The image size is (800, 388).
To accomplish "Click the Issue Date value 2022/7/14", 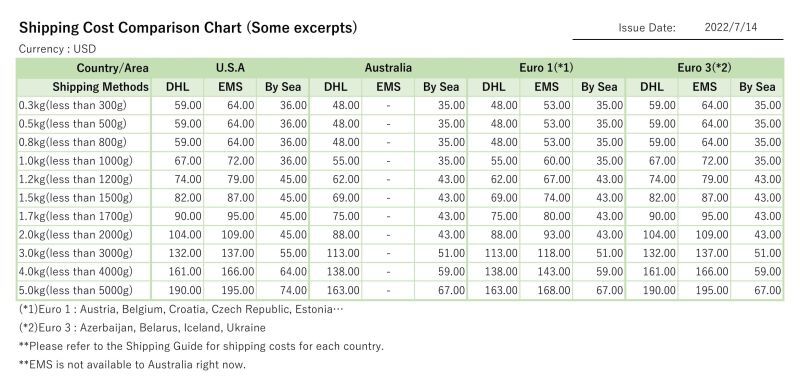I will 731,28.
